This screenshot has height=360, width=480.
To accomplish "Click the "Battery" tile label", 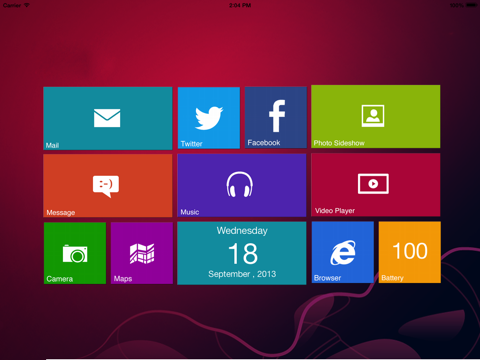I will (392, 278).
